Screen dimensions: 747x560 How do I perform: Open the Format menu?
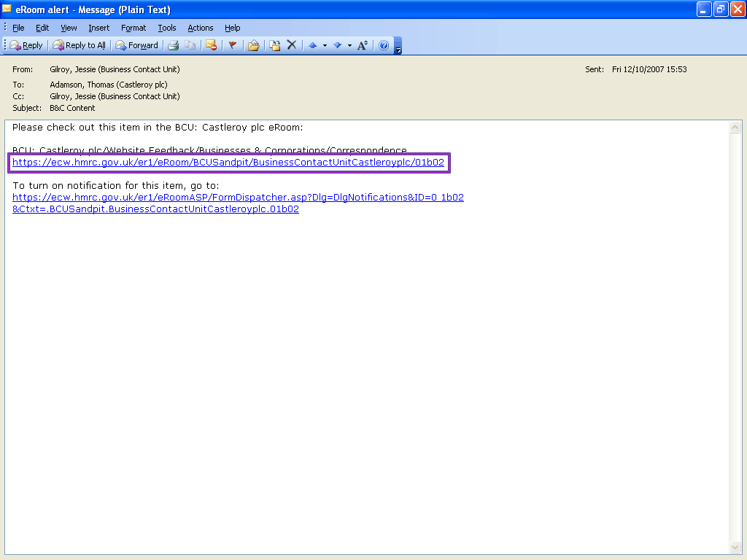pyautogui.click(x=133, y=28)
